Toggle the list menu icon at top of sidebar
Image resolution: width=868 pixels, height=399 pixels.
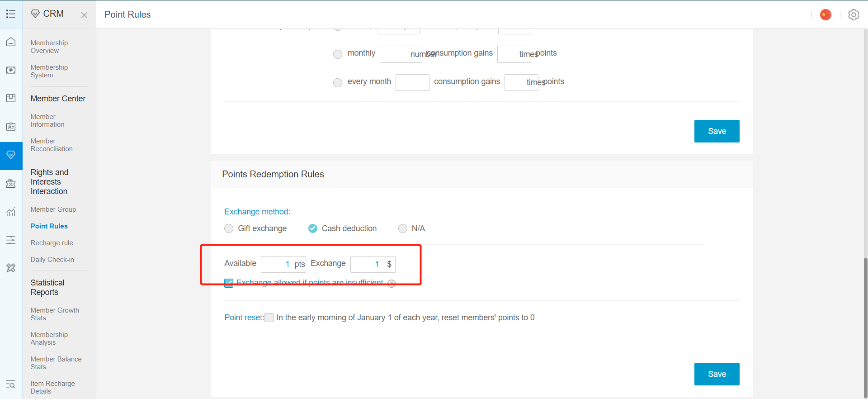pyautogui.click(x=11, y=14)
